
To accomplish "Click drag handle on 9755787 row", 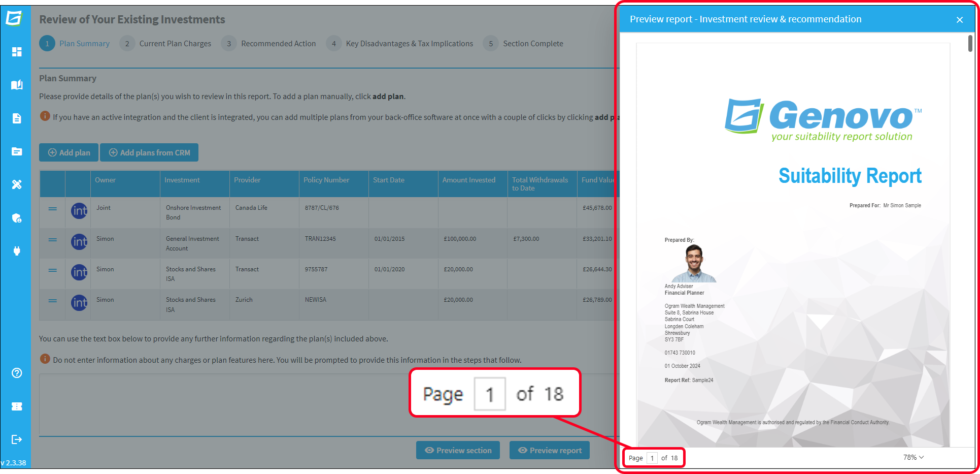I will pyautogui.click(x=53, y=270).
